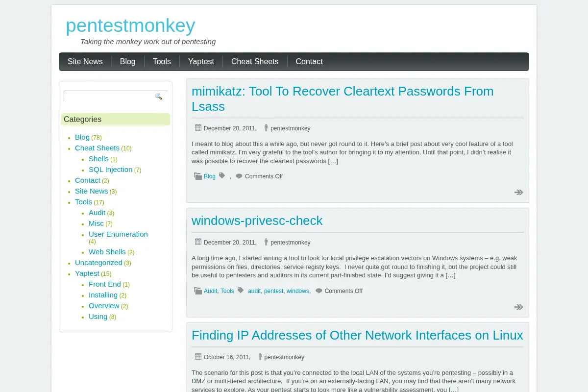Click the comment bubble icon on mimikatz post

(x=239, y=176)
